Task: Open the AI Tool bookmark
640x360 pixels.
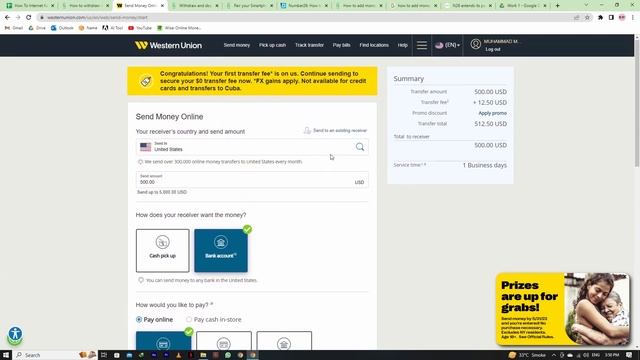Action: coord(113,28)
